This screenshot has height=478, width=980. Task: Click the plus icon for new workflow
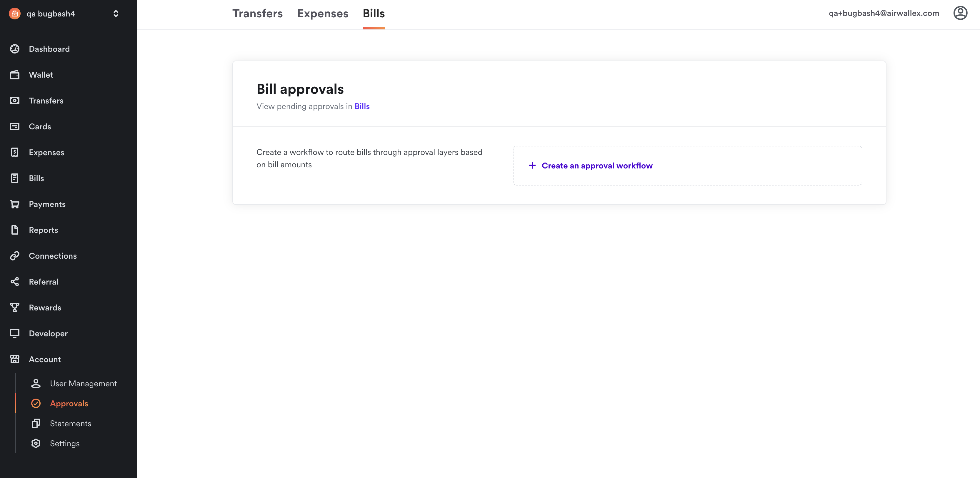532,166
